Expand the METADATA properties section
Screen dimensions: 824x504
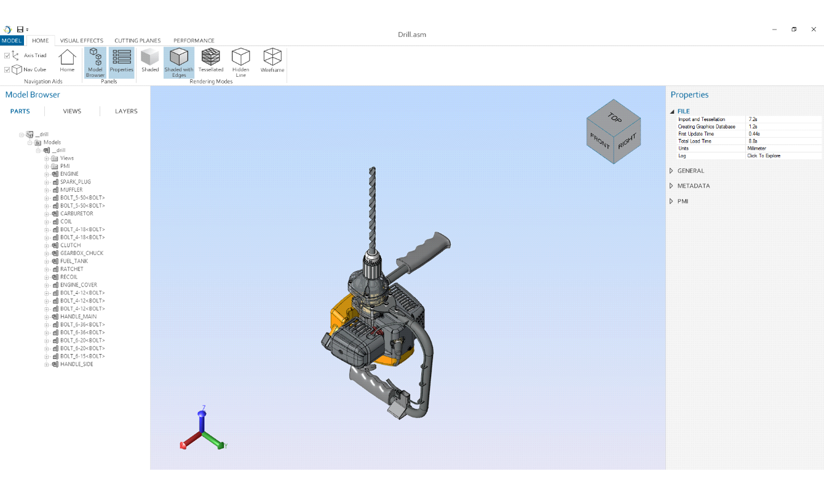pos(671,186)
